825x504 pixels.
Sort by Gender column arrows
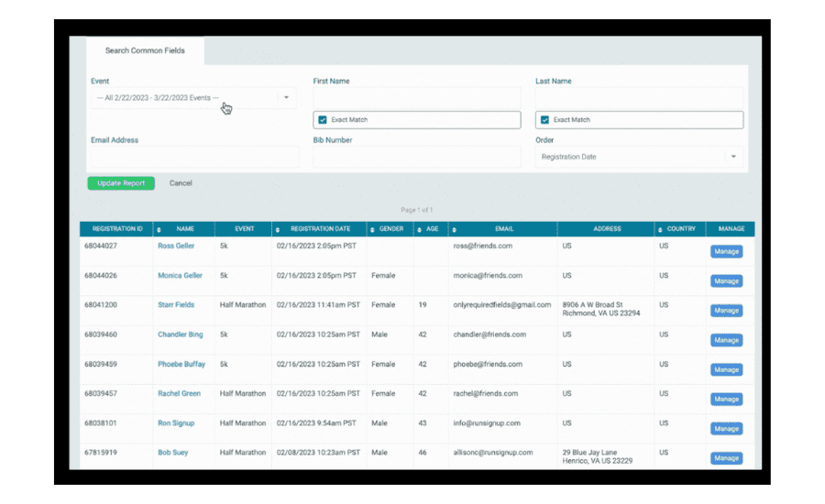pyautogui.click(x=372, y=229)
